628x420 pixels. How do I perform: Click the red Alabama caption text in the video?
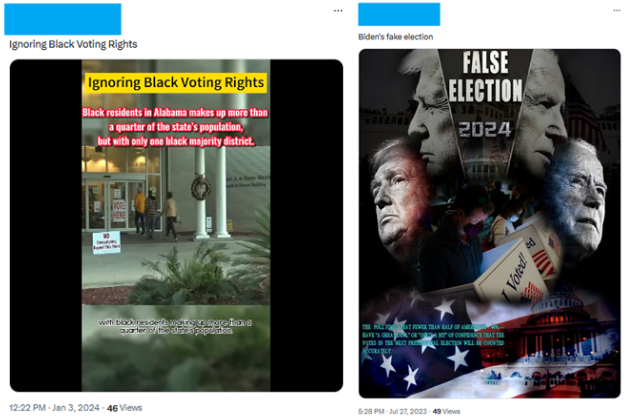tap(175, 127)
